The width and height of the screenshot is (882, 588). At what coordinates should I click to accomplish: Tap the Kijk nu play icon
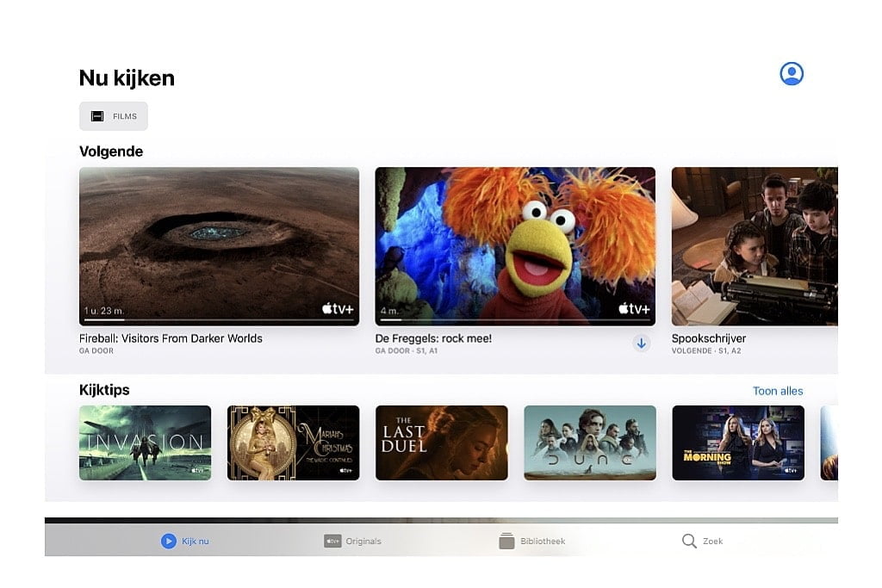point(168,541)
